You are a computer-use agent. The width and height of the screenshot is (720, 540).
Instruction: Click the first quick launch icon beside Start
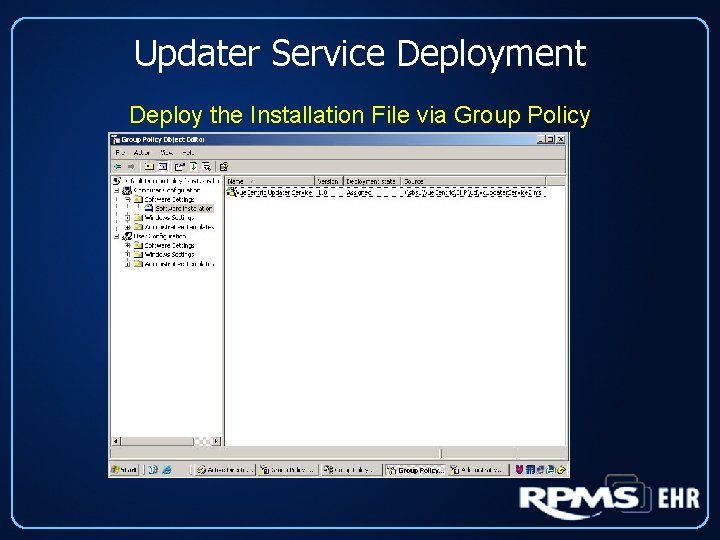point(153,470)
